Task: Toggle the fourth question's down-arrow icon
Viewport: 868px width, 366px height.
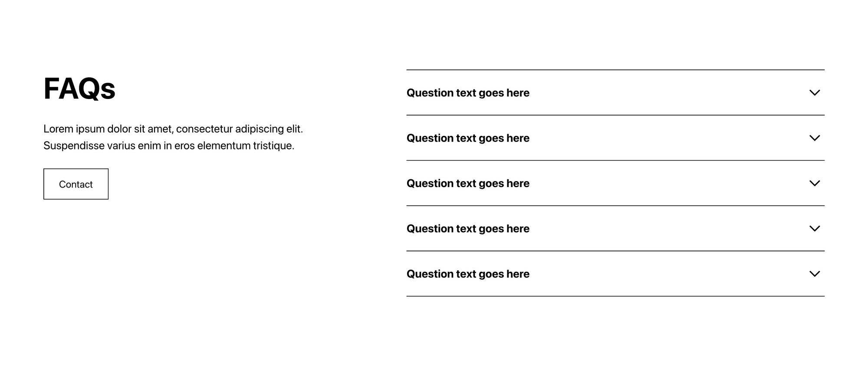Action: (814, 228)
